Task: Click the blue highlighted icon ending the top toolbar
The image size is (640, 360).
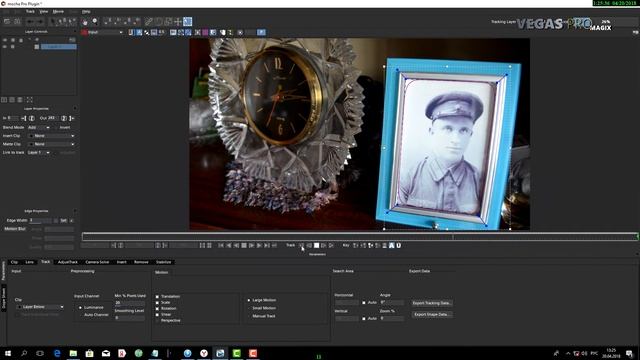Action: (187, 22)
